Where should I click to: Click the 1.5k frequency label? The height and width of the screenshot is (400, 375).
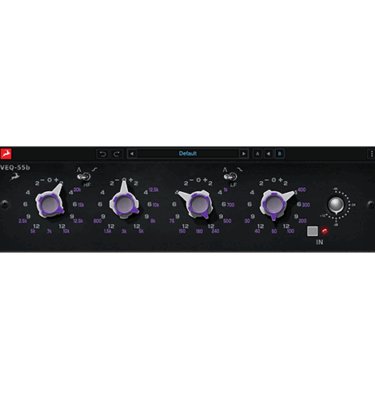pyautogui.click(x=107, y=231)
